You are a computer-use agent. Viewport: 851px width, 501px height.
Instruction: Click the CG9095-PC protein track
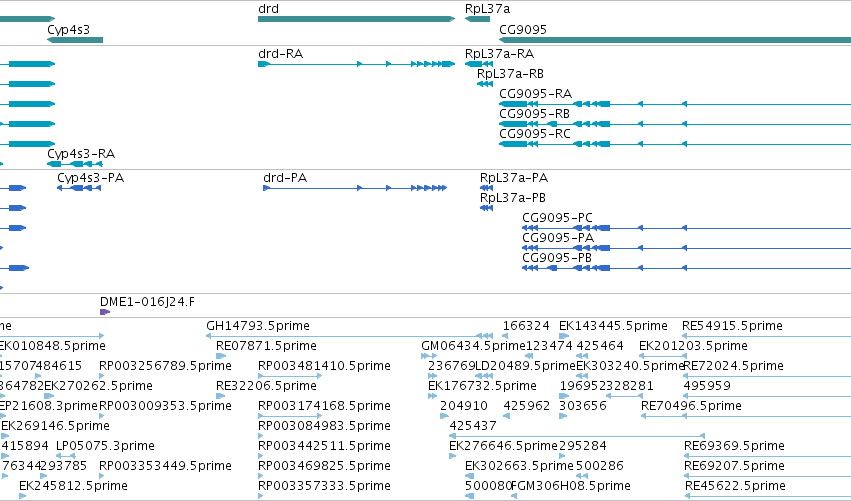point(686,228)
